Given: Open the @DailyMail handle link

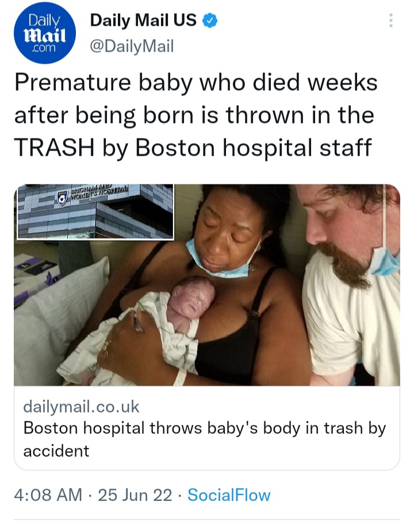Looking at the screenshot, I should (x=132, y=46).
